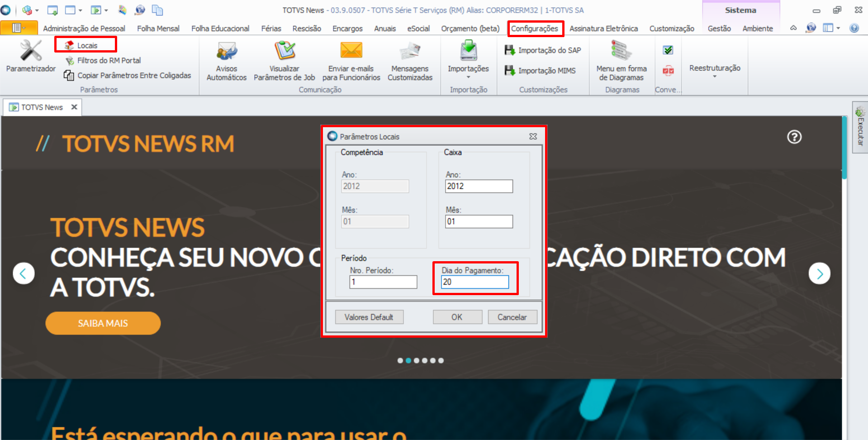The image size is (868, 440).
Task: Open the Rescisão ribbon tab
Action: click(x=307, y=29)
